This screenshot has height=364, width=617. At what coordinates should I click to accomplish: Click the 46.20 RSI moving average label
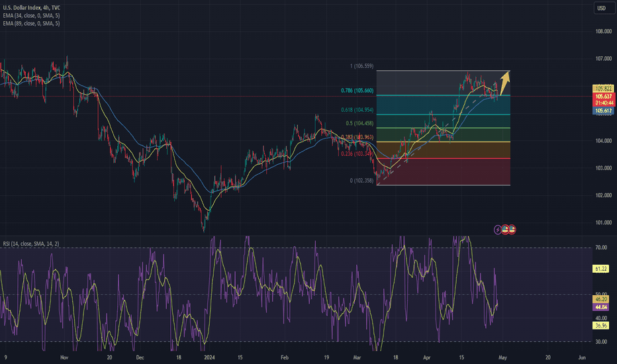tap(601, 299)
